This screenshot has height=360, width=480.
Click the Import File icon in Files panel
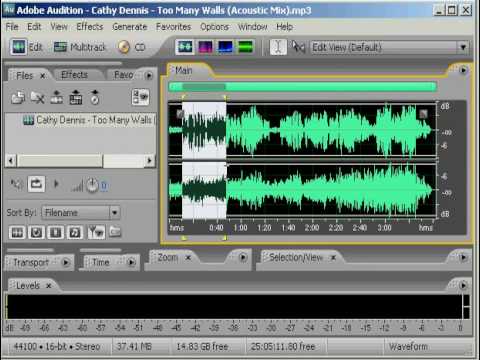(18, 97)
